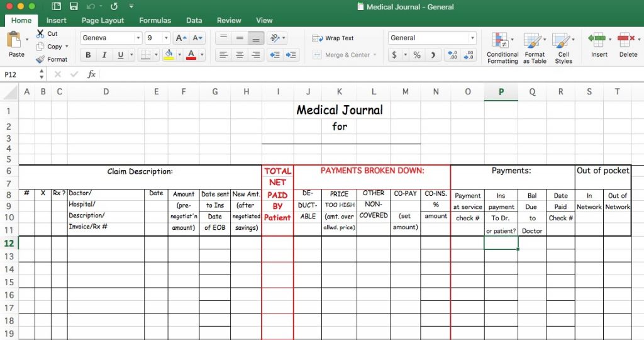644x340 pixels.
Task: Open Cell Styles gallery
Action: coord(563,48)
